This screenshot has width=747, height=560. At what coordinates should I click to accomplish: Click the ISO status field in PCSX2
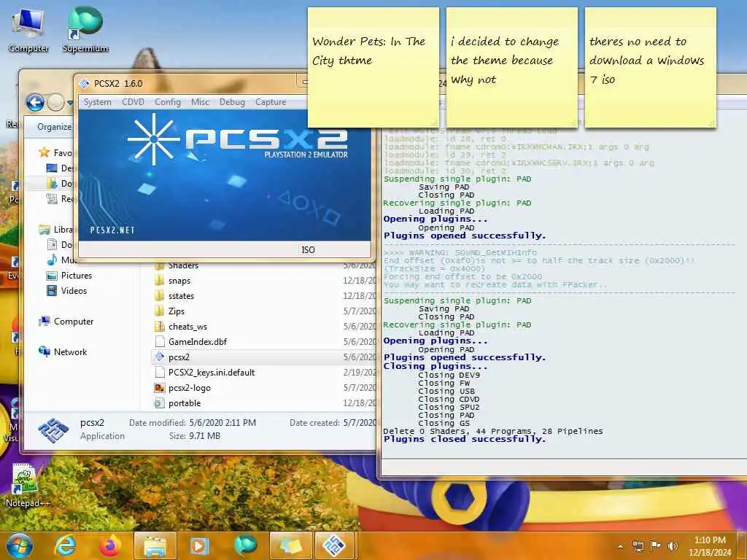click(x=308, y=250)
